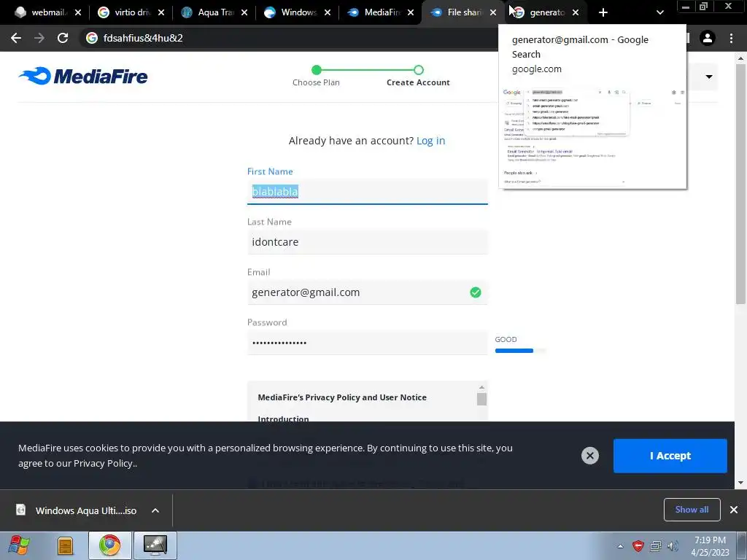
Task: Close the Windows tab
Action: 328,12
